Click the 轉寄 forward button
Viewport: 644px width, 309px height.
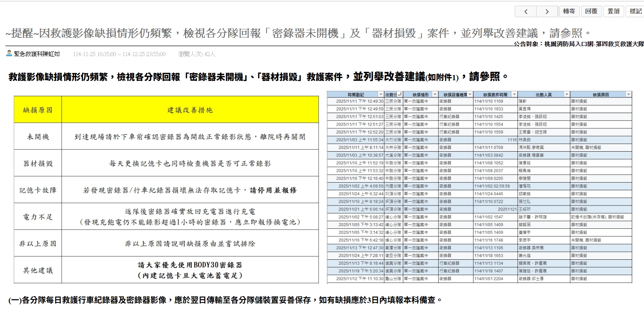tap(569, 11)
